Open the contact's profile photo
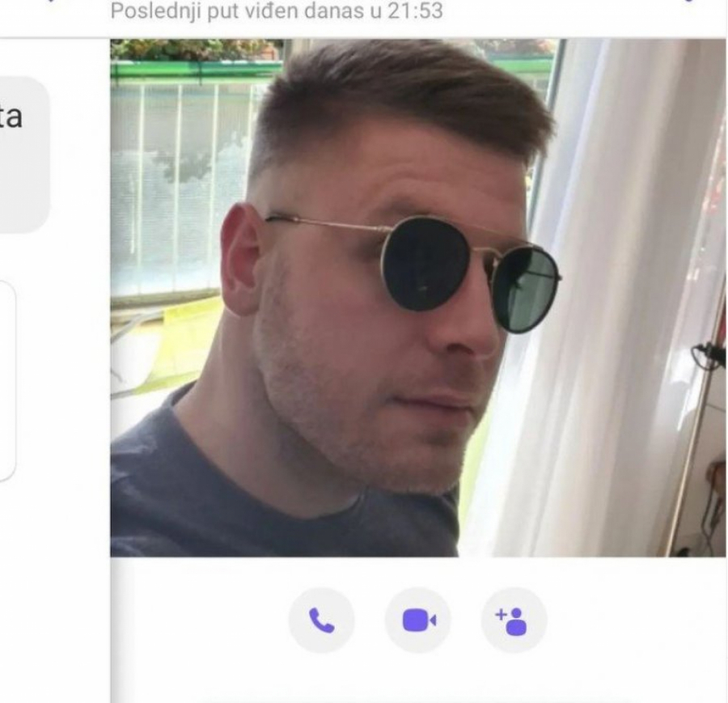This screenshot has width=728, height=703. click(418, 298)
